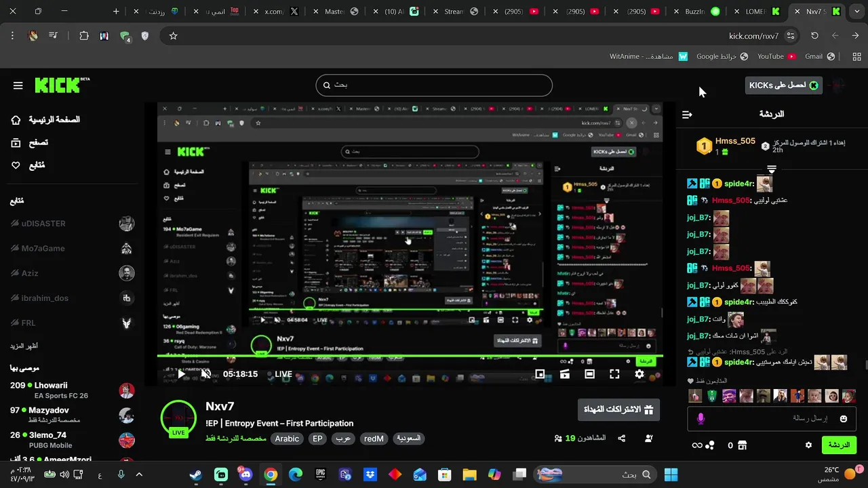Open the Following heart sidebar icon
The height and width of the screenshot is (488, 868).
tap(16, 165)
